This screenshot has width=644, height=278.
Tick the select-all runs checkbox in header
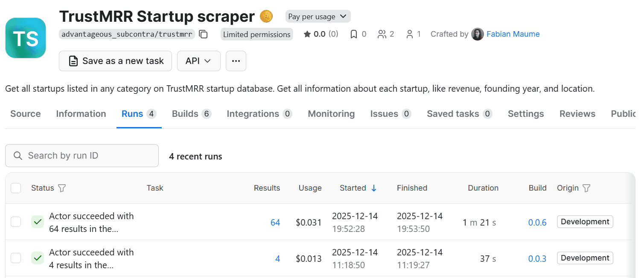16,188
